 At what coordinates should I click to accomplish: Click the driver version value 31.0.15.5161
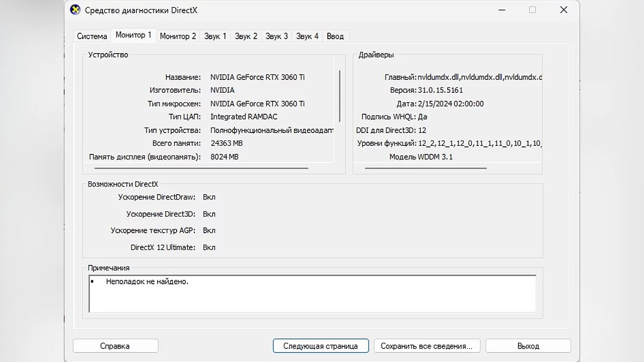pos(440,90)
